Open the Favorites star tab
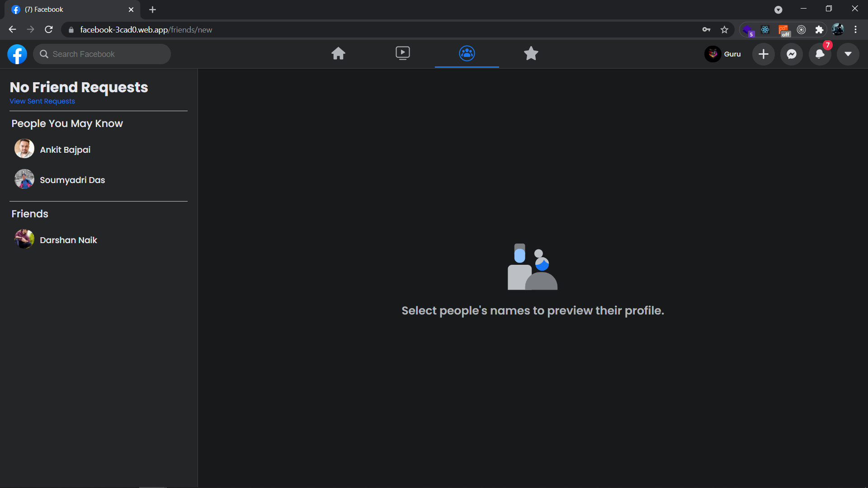 point(531,54)
